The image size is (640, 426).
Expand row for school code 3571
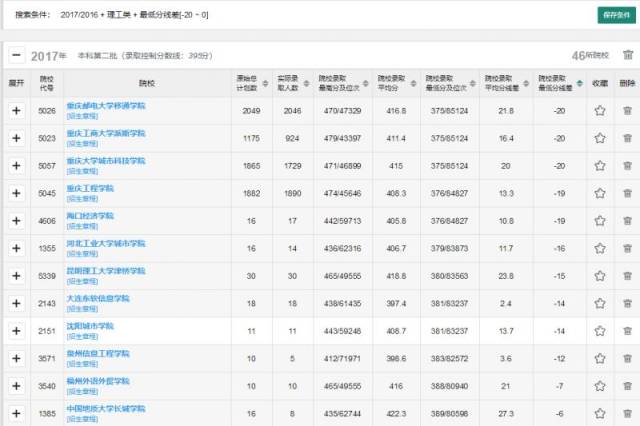(x=16, y=358)
